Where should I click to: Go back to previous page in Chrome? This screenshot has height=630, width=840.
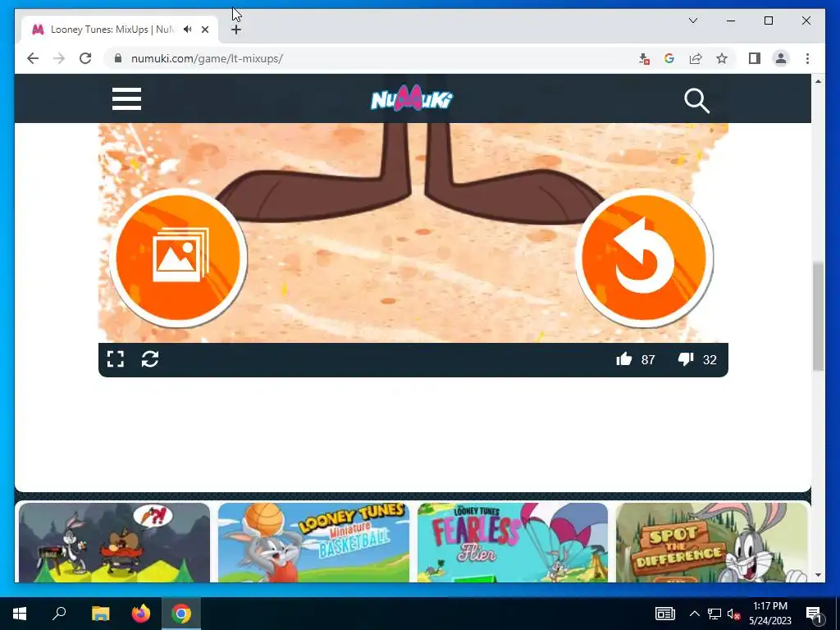pos(33,58)
